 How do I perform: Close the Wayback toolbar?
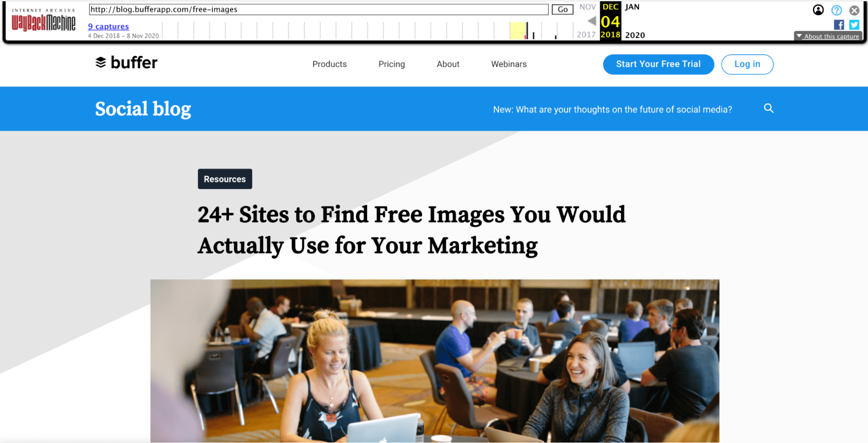(x=854, y=10)
